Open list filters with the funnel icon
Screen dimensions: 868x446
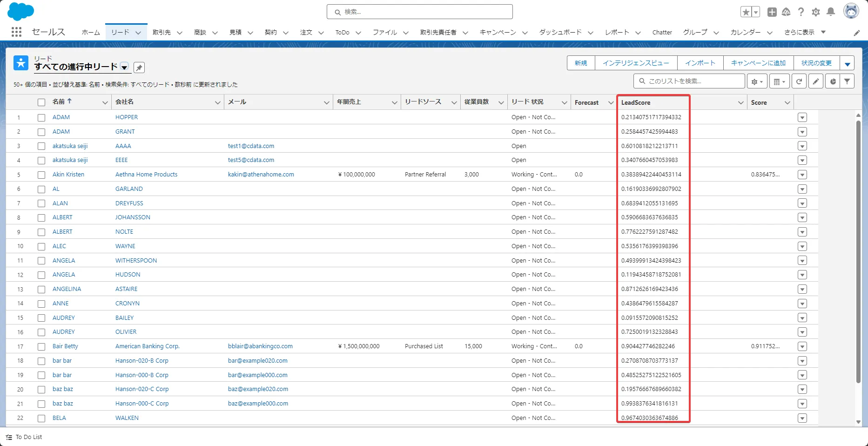[x=848, y=81]
